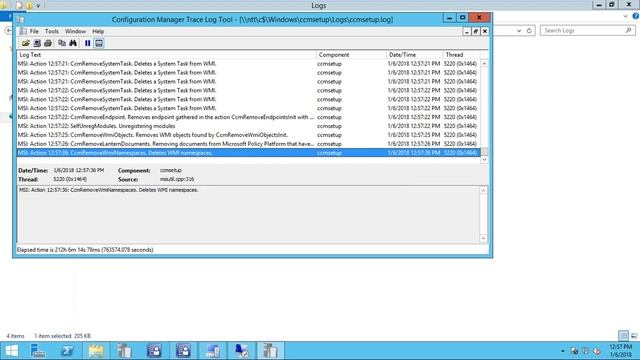640x360 pixels.
Task: Print the log using the printer icon
Action: click(x=48, y=43)
